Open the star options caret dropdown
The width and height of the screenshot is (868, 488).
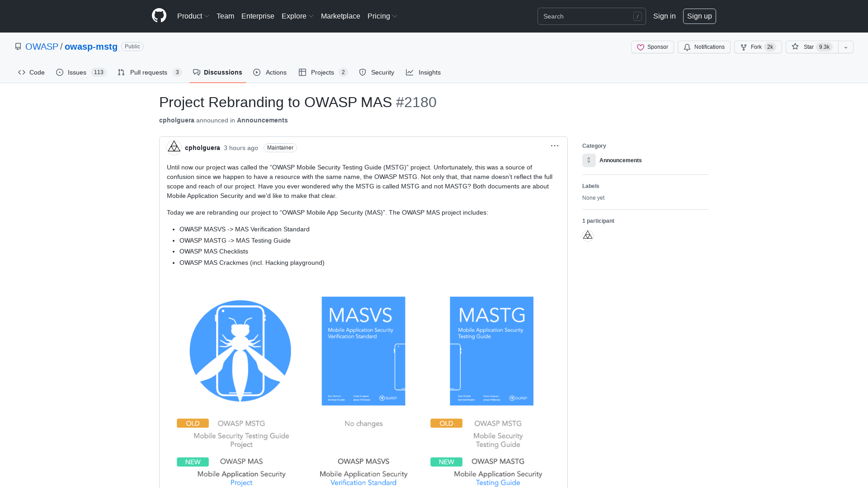[845, 47]
